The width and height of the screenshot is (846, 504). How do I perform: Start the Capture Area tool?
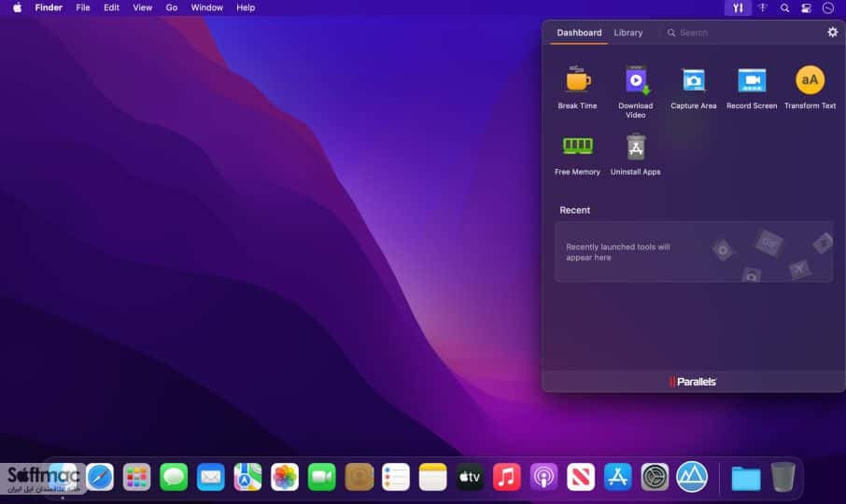pyautogui.click(x=693, y=88)
